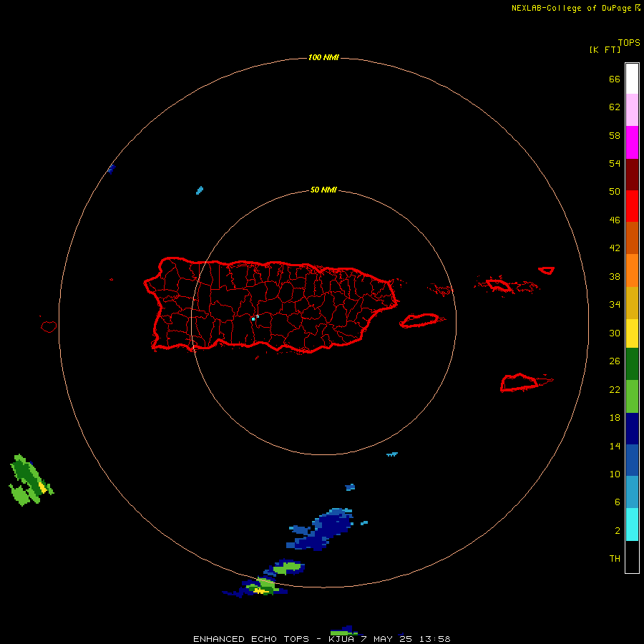
Task: Click the 34 legend value
Action: point(615,304)
